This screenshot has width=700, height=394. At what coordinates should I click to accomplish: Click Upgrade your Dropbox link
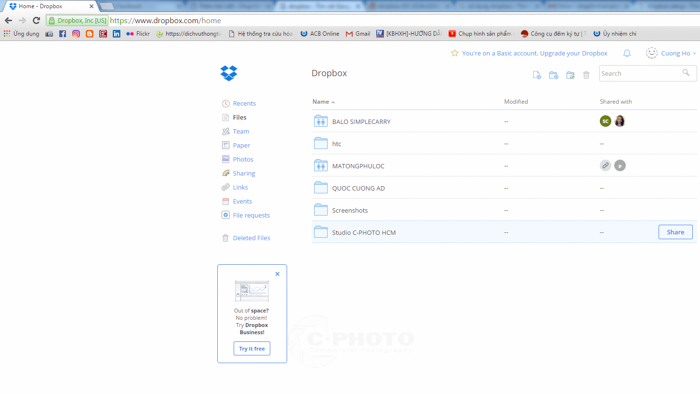(573, 53)
